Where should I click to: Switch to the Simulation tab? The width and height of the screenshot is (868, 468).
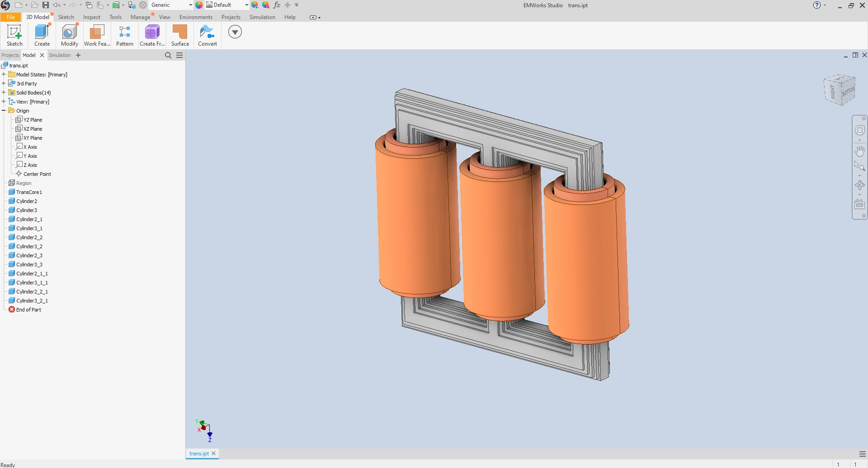[x=262, y=17]
